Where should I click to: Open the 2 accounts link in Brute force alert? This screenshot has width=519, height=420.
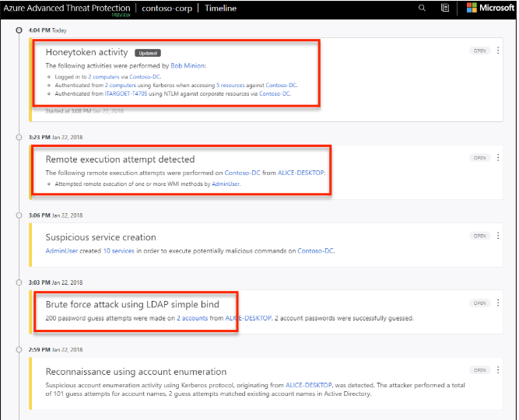192,318
